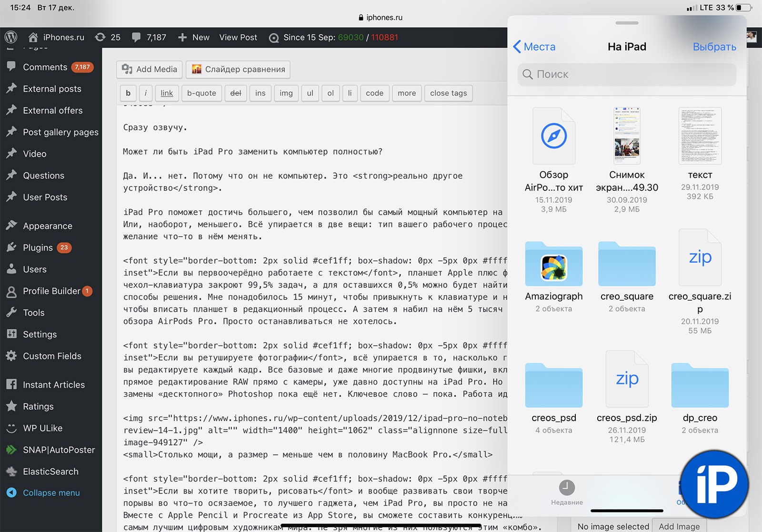Screen dimensions: 762x532
Task: Click the Settings sliders icon
Action: 11,334
